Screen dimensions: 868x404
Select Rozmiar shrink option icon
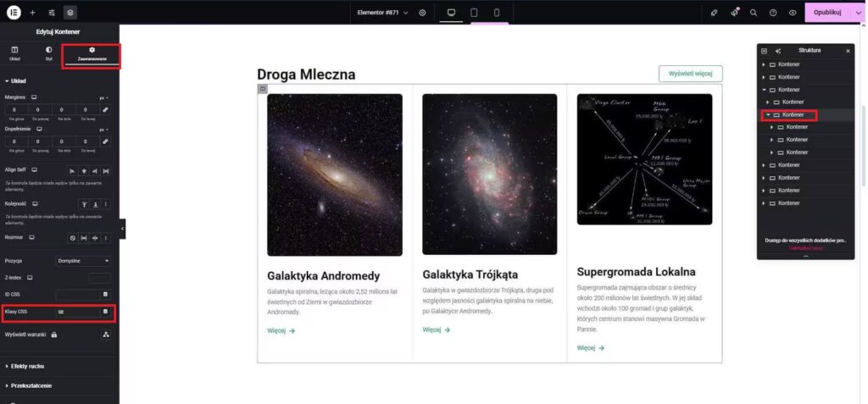coord(95,238)
